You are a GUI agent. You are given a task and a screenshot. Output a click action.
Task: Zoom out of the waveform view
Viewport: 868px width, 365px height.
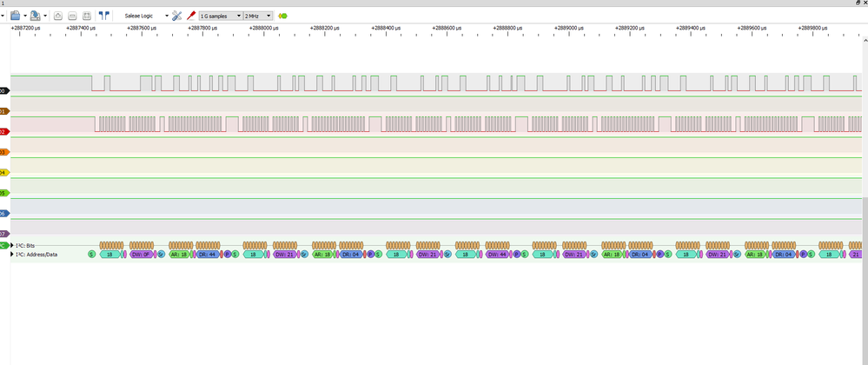72,16
